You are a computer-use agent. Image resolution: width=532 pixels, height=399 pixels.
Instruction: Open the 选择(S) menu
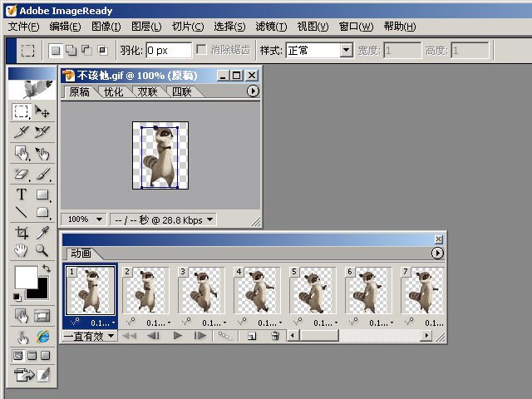coord(229,27)
